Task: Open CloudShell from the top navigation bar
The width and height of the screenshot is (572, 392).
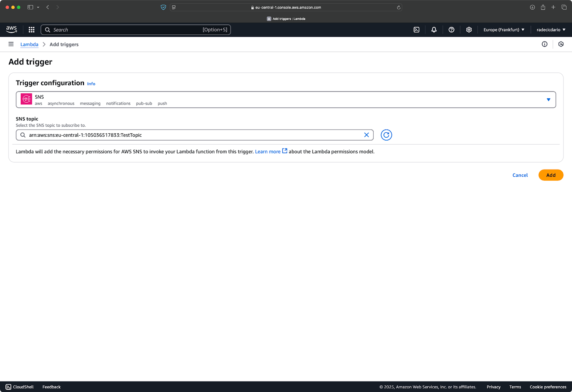Action: [416, 30]
